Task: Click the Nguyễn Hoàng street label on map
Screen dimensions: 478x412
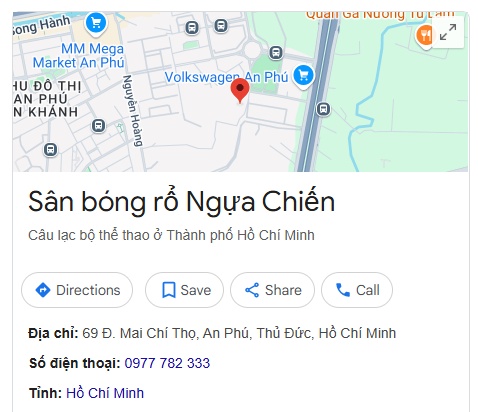Action: (x=133, y=110)
